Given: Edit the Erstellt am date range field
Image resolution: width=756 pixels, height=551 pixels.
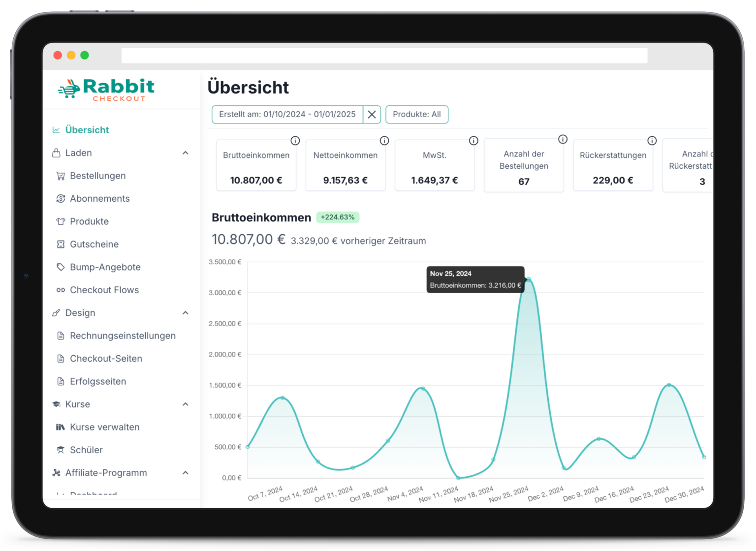Looking at the screenshot, I should pyautogui.click(x=287, y=115).
